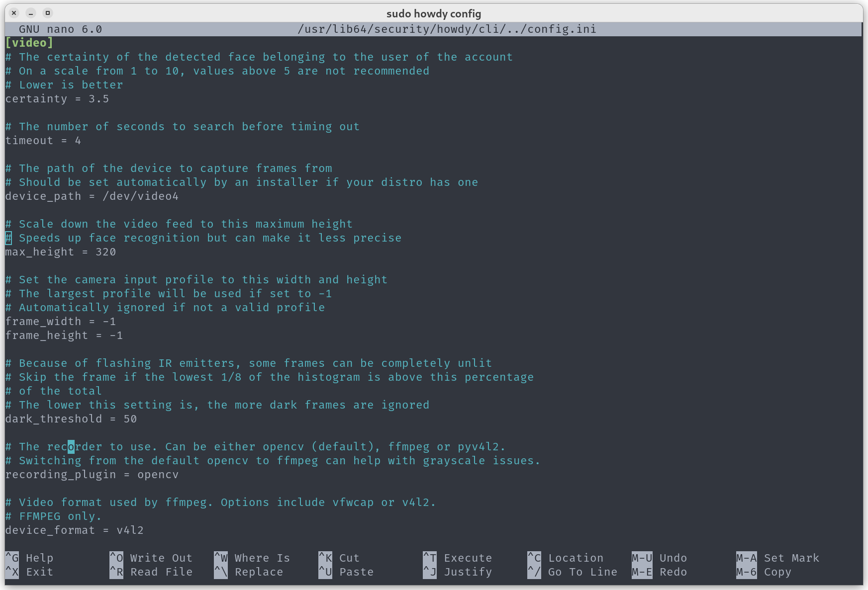Image resolution: width=868 pixels, height=590 pixels.
Task: Click the 'dark_threshold = 50' line
Action: click(71, 419)
